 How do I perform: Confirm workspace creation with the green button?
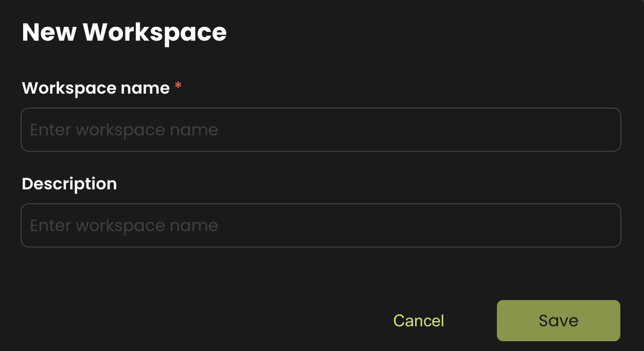pyautogui.click(x=558, y=321)
